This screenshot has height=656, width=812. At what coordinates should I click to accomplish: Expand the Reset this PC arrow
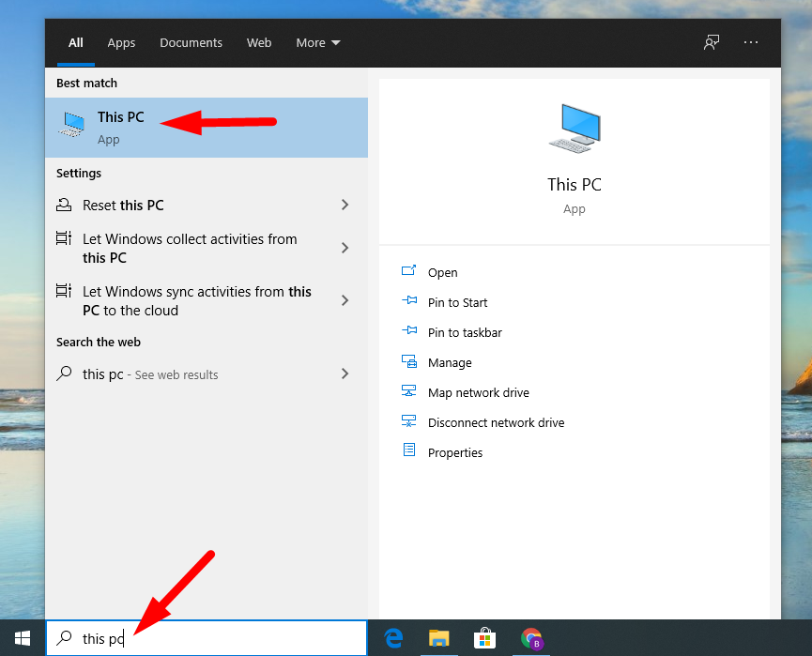coord(345,205)
